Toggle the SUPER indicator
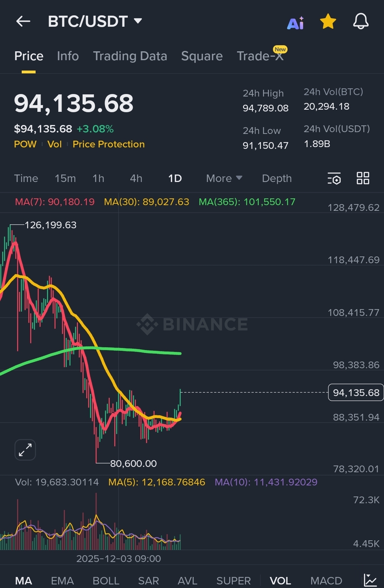The width and height of the screenshot is (384, 588). tap(233, 581)
